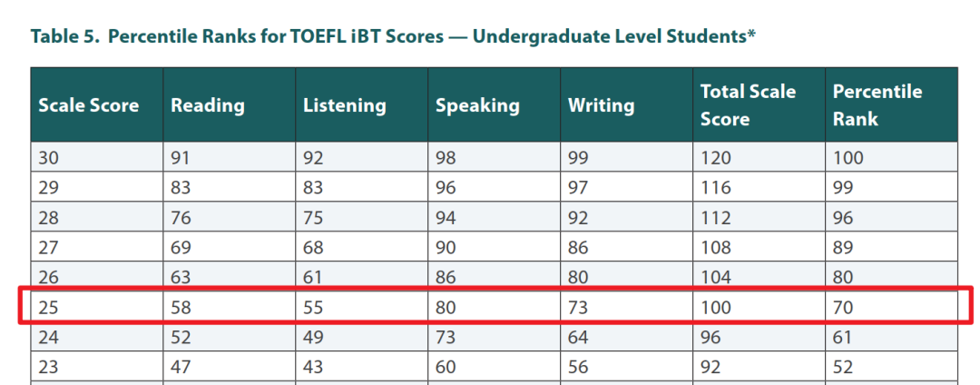Click the Percentile Rank column header
This screenshot has height=385, width=980.
(892, 104)
